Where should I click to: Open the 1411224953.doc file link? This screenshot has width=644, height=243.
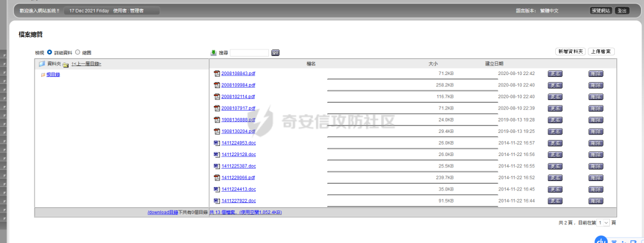click(x=239, y=143)
